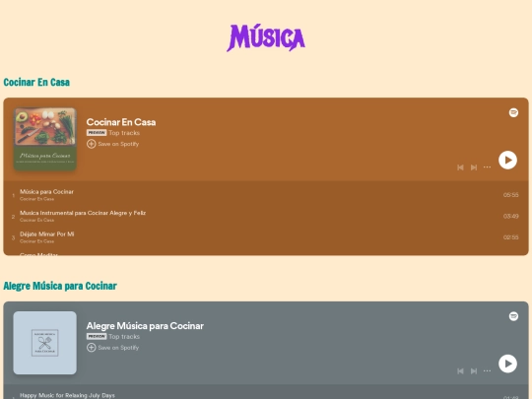Open Cocinar En Casa artist title in player
532x399 pixels.
(x=121, y=122)
